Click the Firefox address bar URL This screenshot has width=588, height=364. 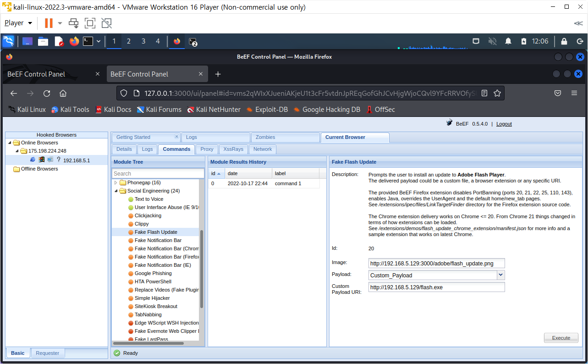pos(310,93)
